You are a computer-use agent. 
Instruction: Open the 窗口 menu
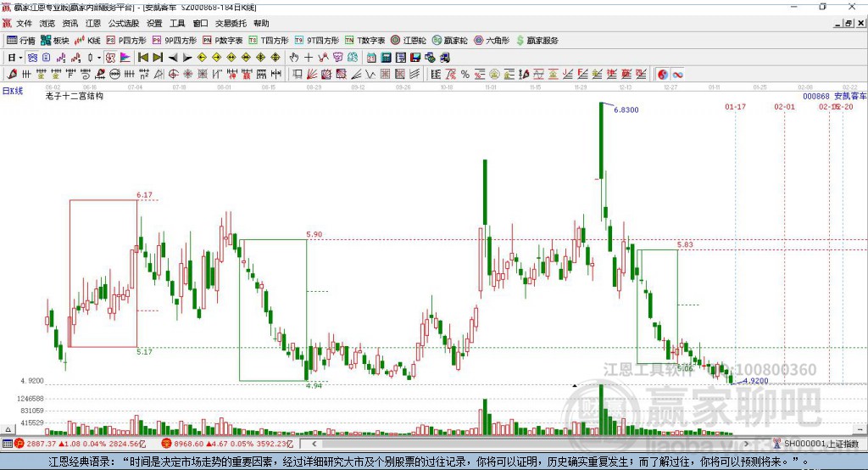pos(200,23)
